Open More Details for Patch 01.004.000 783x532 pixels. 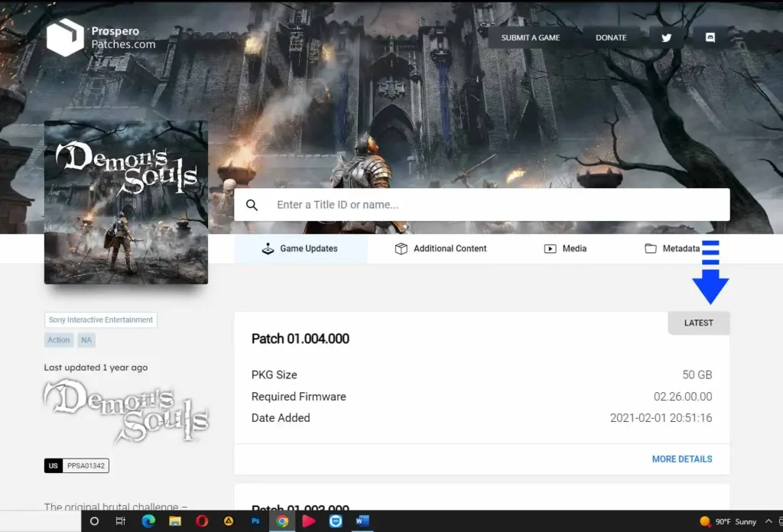point(681,459)
